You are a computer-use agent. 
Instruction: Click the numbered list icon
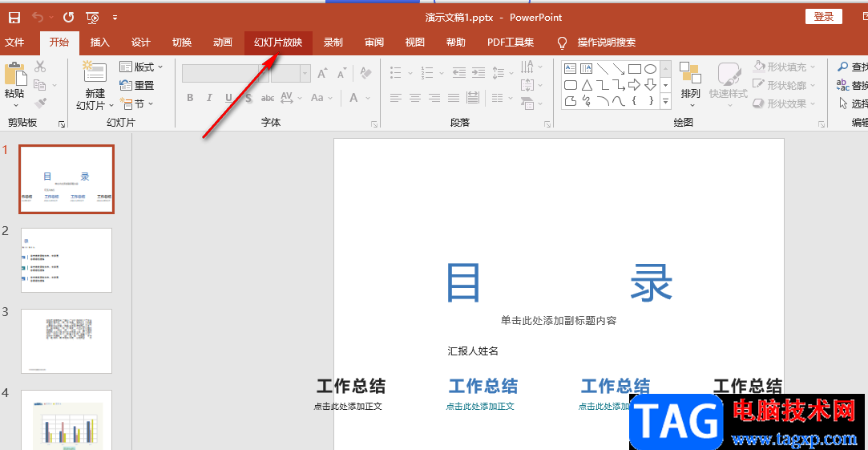point(427,72)
